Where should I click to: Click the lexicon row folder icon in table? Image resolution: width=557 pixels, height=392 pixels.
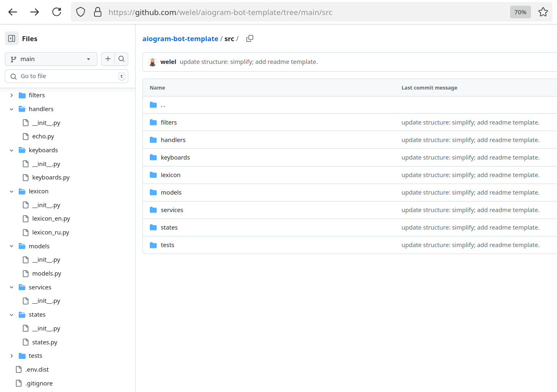coord(153,175)
